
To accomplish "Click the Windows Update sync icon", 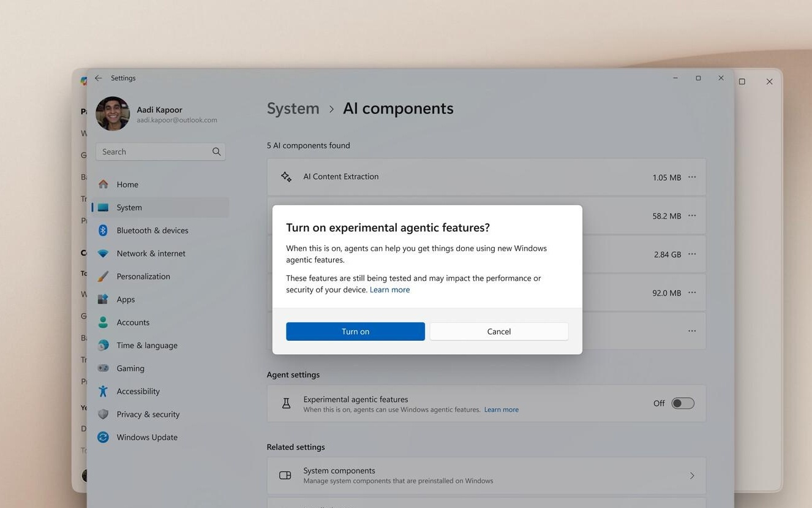I will (x=103, y=438).
